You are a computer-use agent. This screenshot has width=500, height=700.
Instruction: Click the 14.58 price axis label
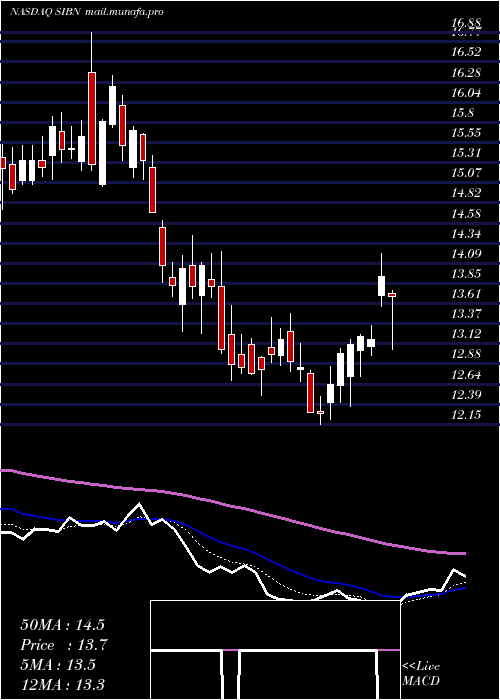click(x=466, y=213)
